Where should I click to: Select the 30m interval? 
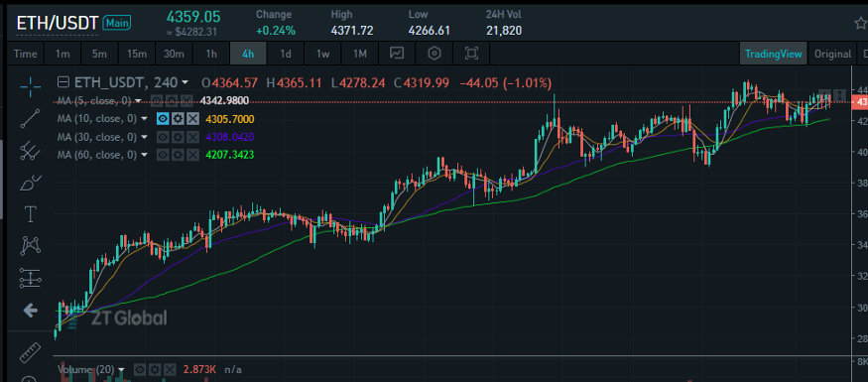[x=174, y=54]
